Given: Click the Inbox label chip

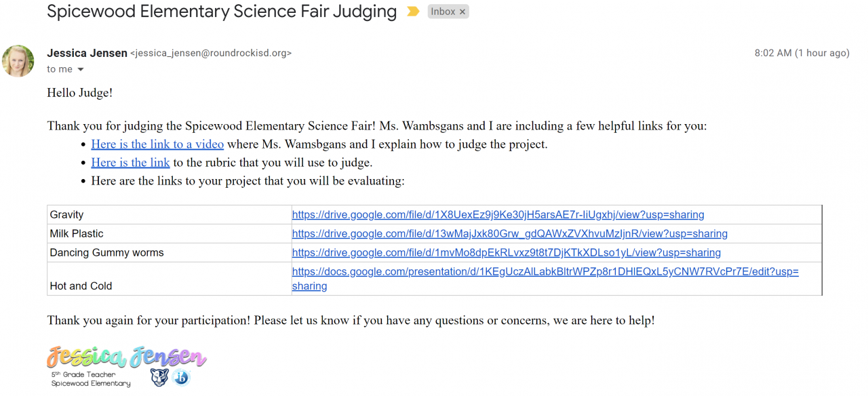Looking at the screenshot, I should tap(443, 12).
